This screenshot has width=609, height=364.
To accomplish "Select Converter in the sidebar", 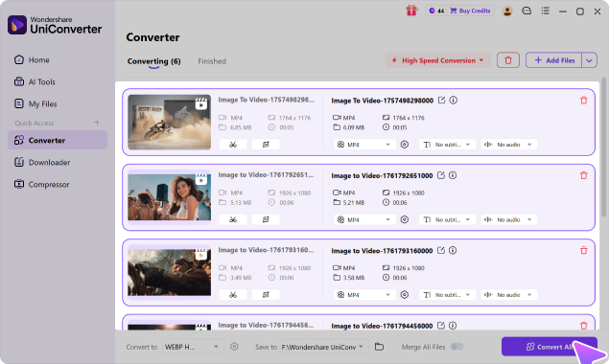I will pyautogui.click(x=58, y=140).
